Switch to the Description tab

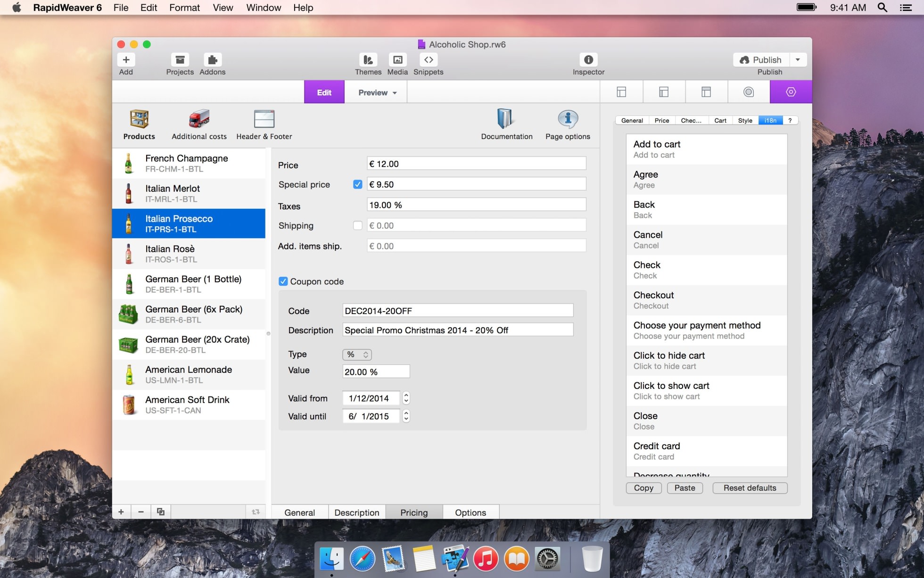357,512
